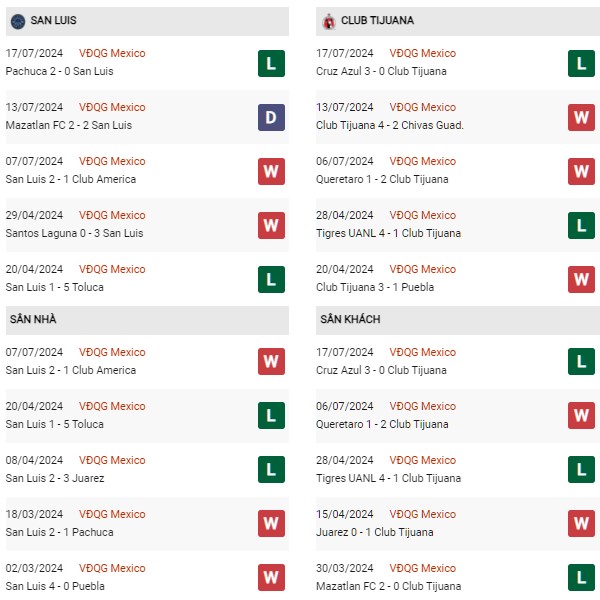Image resolution: width=600 pixels, height=600 pixels.
Task: Click the Club Tijuana team crest icon
Action: click(x=328, y=21)
